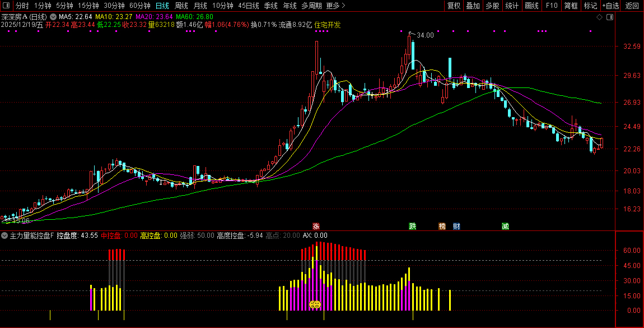Screen dimensions: 644x328
Task: Click the MA60: 26.80 label
Action: click(195, 17)
